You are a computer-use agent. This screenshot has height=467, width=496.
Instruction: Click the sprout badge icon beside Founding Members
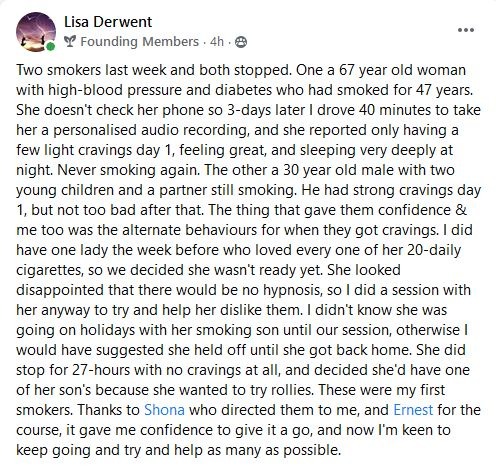[x=70, y=42]
